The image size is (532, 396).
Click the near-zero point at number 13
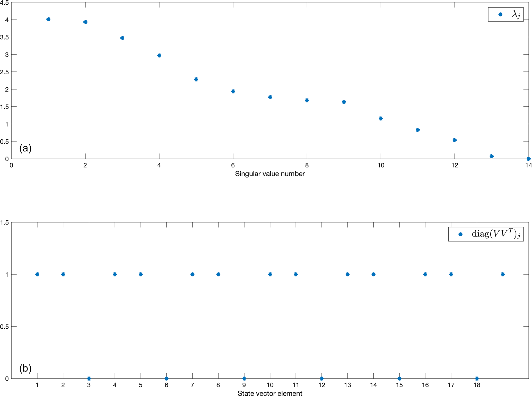pyautogui.click(x=492, y=156)
